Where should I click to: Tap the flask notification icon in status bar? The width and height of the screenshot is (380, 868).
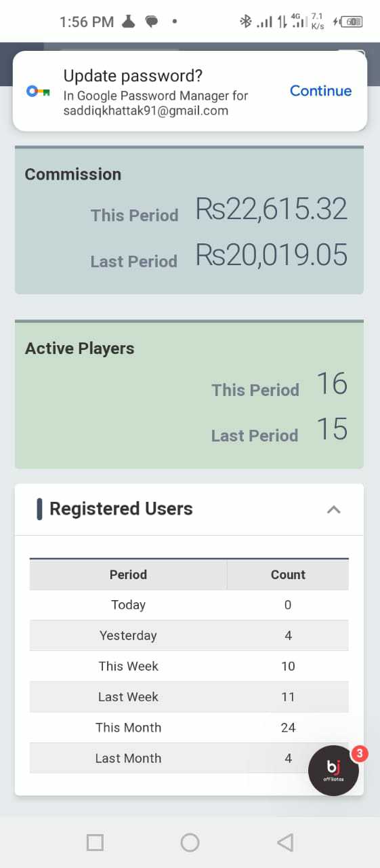[129, 22]
